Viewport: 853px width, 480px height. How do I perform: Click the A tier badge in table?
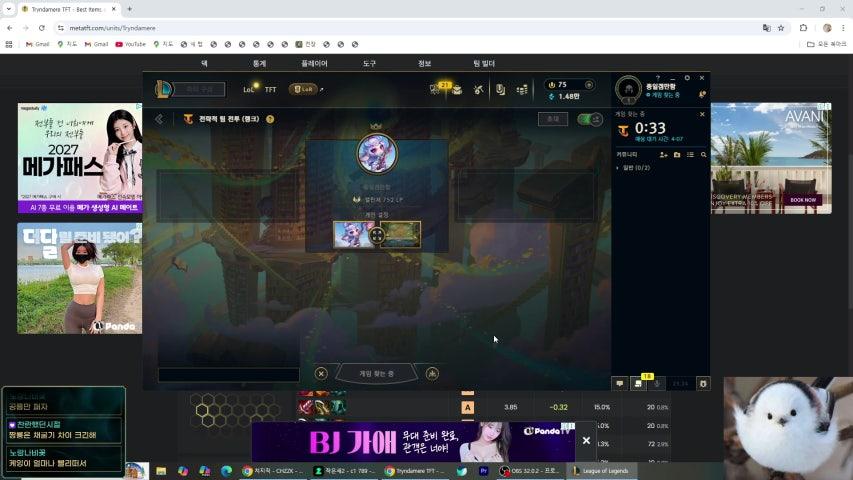point(467,407)
